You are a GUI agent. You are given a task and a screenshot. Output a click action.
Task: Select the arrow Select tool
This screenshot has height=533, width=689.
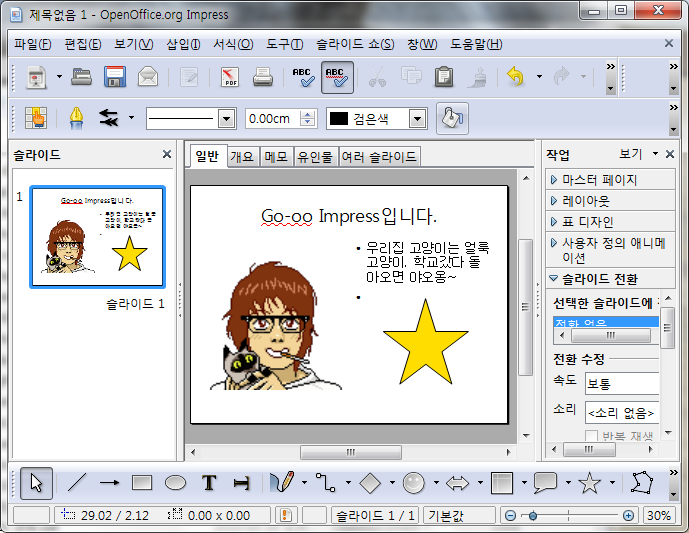point(36,483)
